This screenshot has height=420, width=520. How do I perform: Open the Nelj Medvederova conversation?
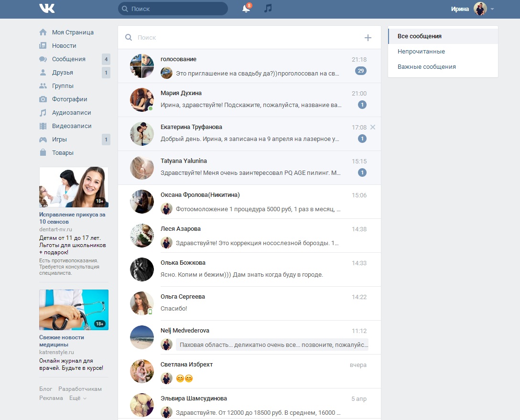[x=249, y=337]
